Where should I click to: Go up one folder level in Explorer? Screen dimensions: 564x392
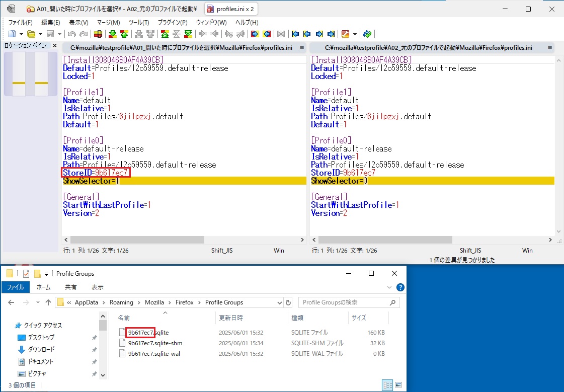[x=48, y=302]
